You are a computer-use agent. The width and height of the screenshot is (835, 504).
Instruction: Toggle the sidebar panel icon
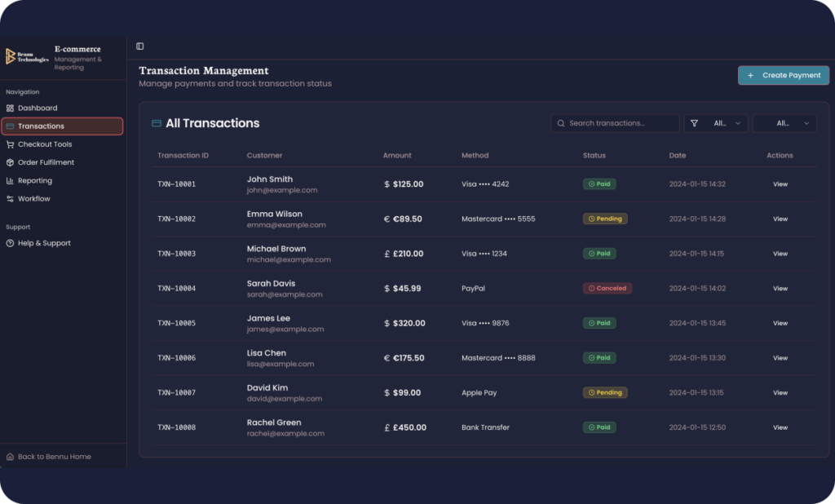140,46
